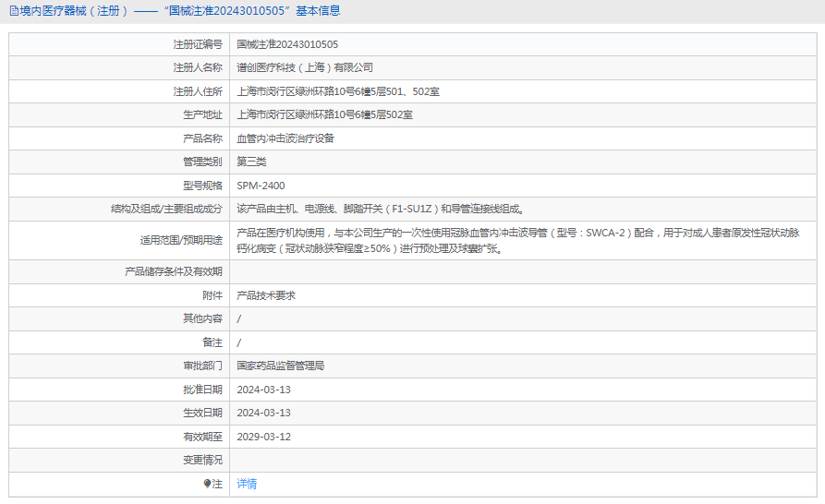The width and height of the screenshot is (825, 504).
Task: Click the 生产地址 label
Action: point(202,114)
